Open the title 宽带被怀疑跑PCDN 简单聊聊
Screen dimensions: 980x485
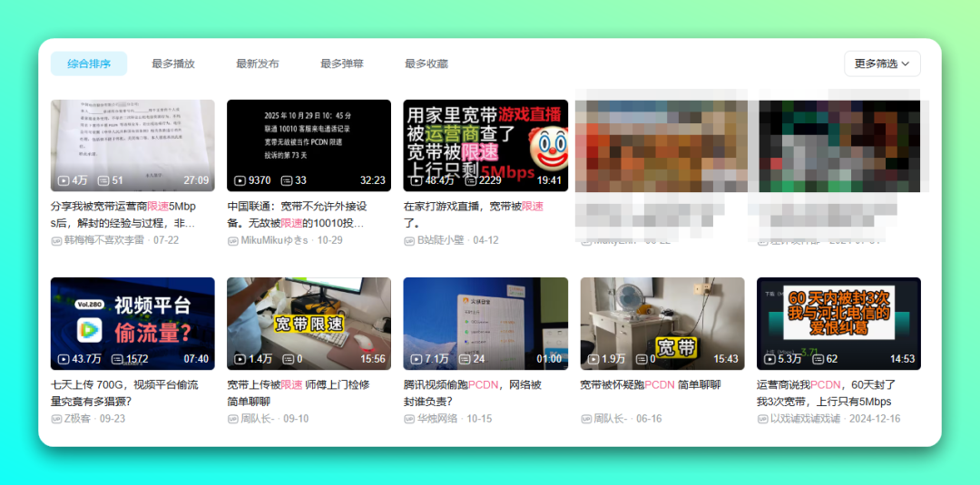pos(651,385)
